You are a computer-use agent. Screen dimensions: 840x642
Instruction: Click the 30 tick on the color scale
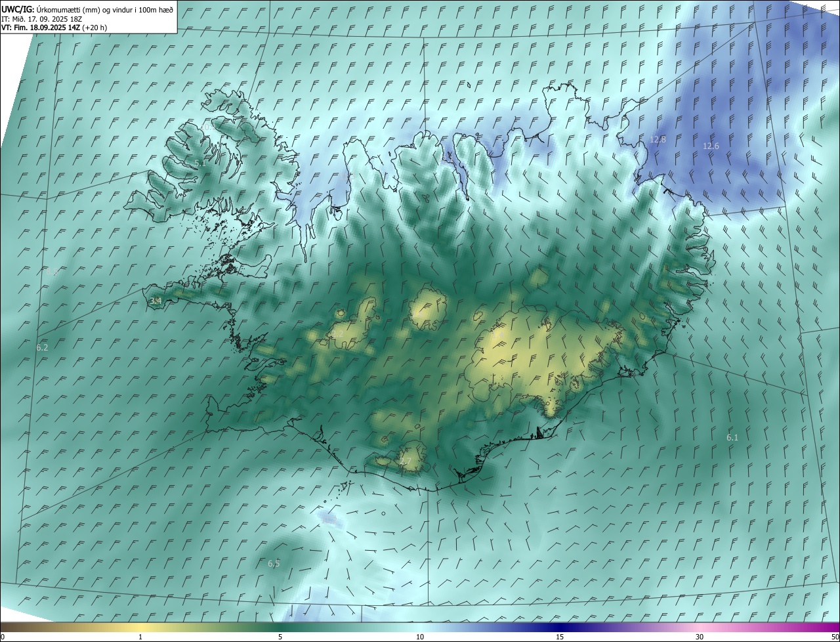[x=700, y=637]
